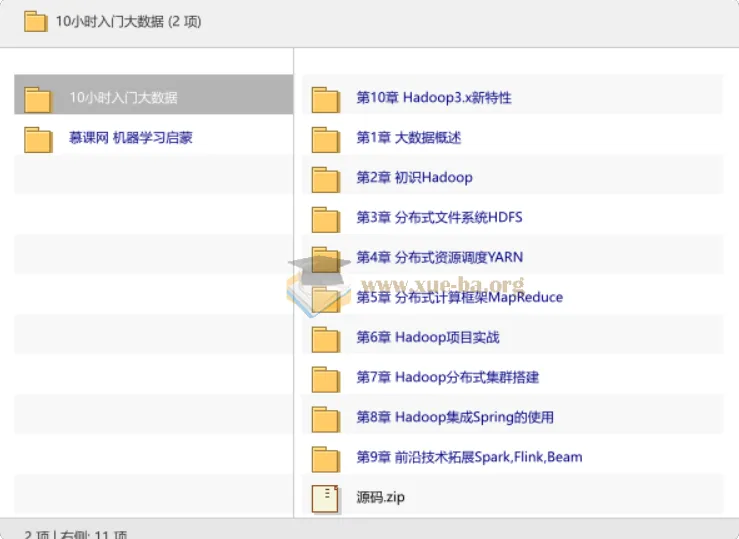Select 第2章 初识Hadoop folder name
The height and width of the screenshot is (539, 739).
(414, 178)
